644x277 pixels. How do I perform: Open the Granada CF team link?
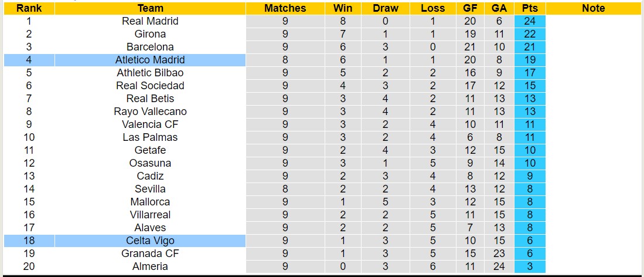click(x=150, y=254)
